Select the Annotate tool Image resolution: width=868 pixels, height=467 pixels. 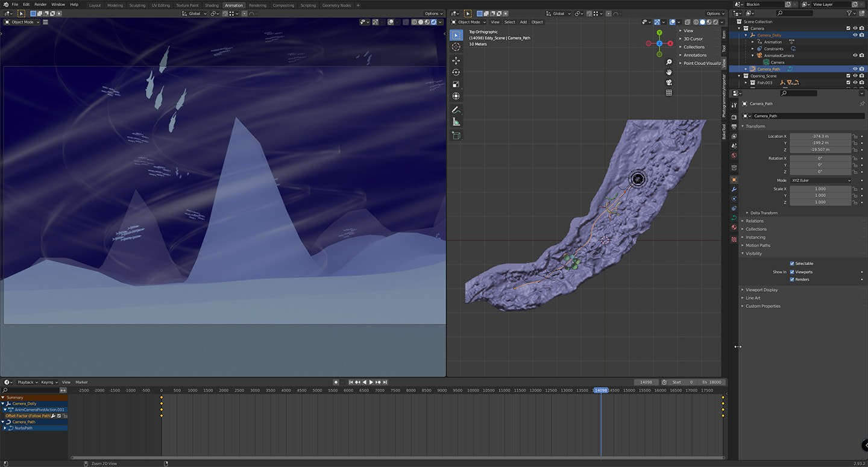pyautogui.click(x=456, y=110)
